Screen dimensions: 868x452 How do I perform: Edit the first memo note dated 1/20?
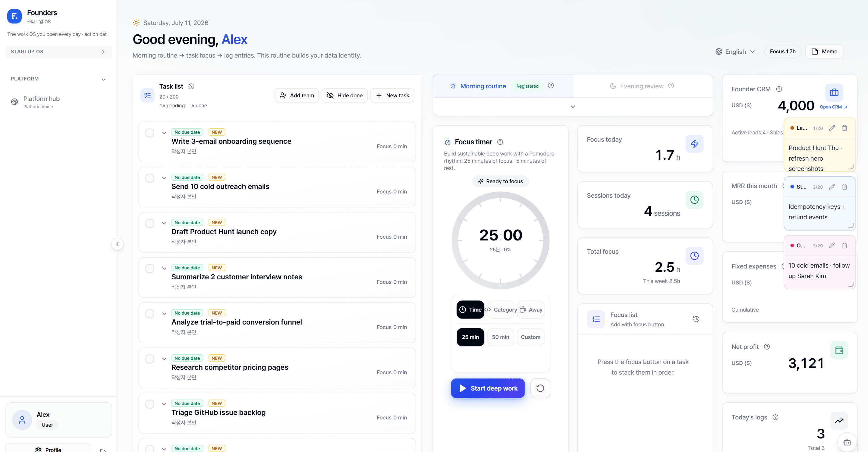(x=832, y=128)
